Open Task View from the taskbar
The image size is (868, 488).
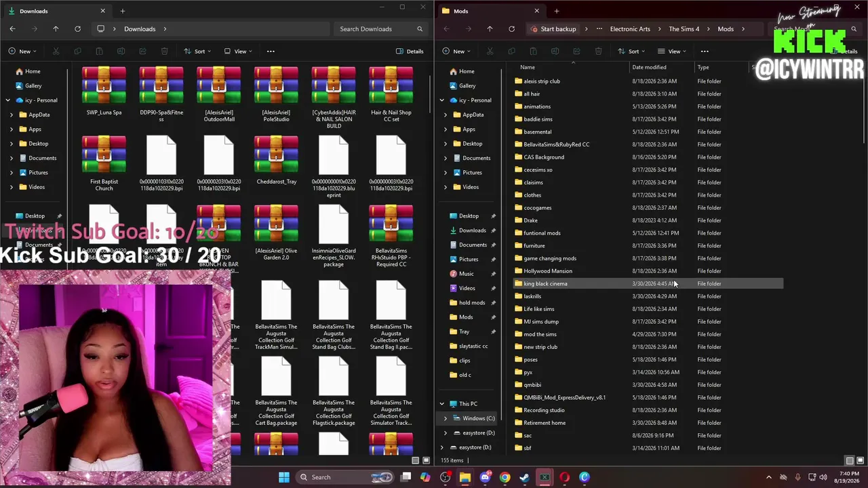pyautogui.click(x=406, y=477)
